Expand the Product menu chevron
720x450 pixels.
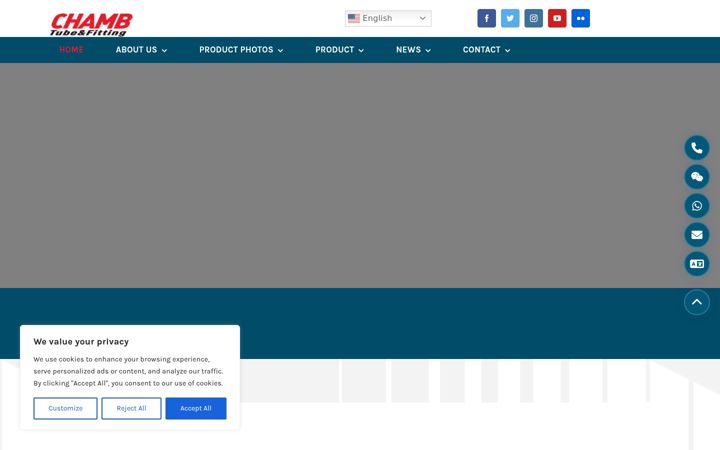[361, 51]
